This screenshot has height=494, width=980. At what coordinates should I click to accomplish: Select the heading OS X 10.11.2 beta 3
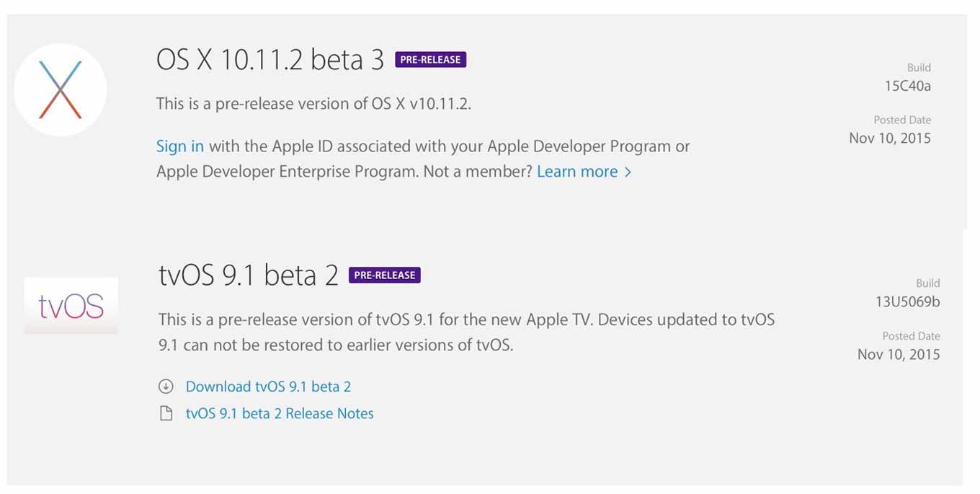(x=270, y=60)
